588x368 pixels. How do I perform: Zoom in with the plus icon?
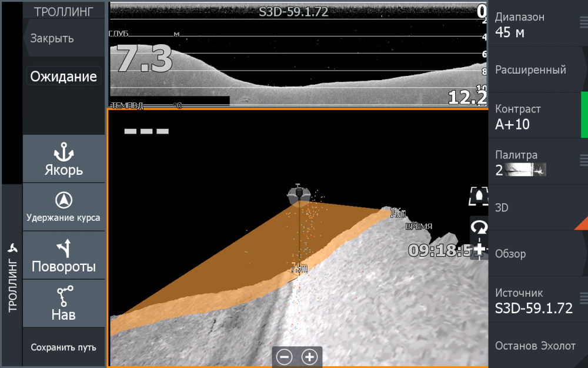tap(309, 357)
